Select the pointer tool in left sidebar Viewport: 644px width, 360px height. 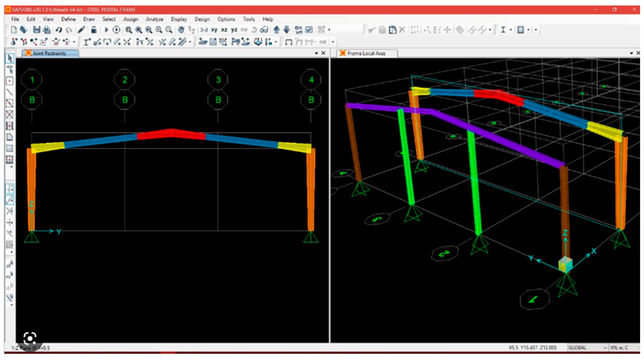click(x=10, y=58)
